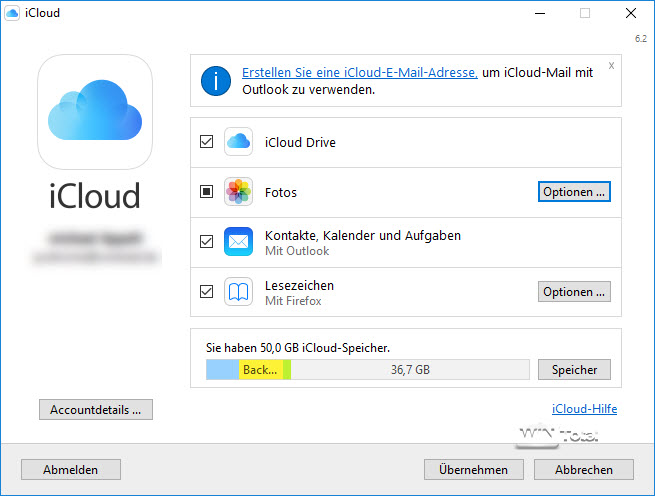The width and height of the screenshot is (655, 496).
Task: Click the Kontakte mail envelope icon
Action: [238, 242]
